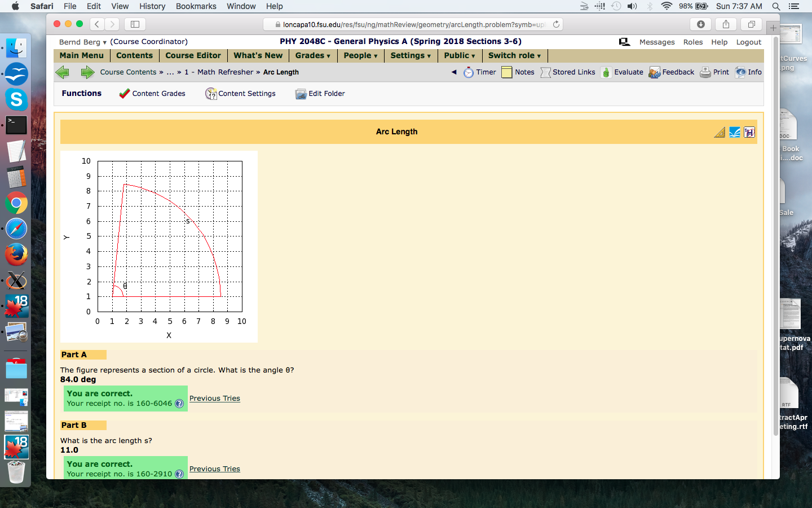Show all Safari tabs

point(751,24)
